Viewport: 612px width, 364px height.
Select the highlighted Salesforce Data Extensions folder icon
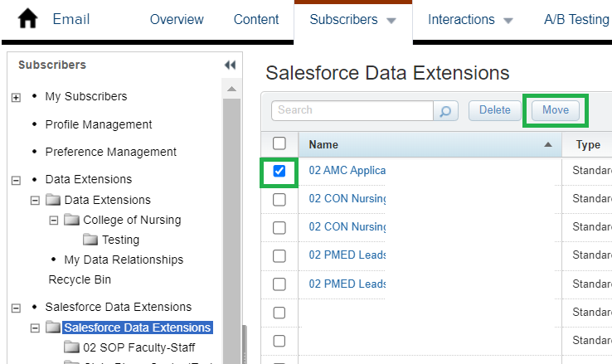point(53,327)
